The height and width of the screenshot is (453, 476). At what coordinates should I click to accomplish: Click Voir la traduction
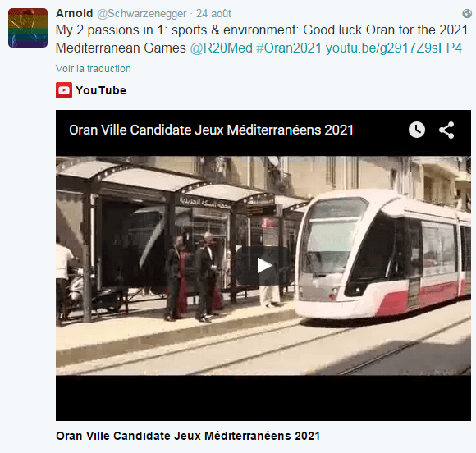point(94,69)
